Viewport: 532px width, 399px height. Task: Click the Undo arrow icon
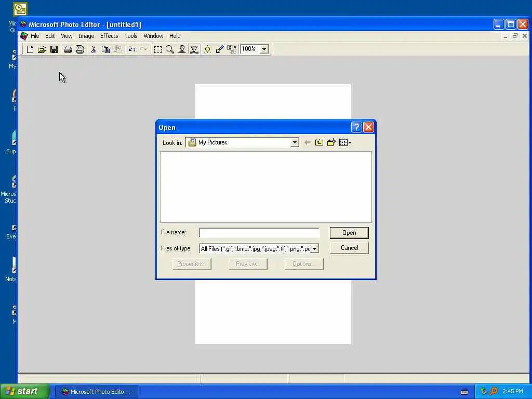[132, 49]
